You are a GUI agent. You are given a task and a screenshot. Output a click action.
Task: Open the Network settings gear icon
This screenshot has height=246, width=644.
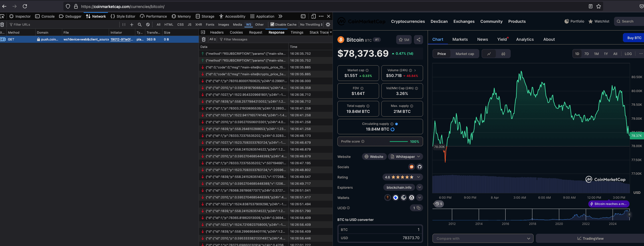pos(328,25)
